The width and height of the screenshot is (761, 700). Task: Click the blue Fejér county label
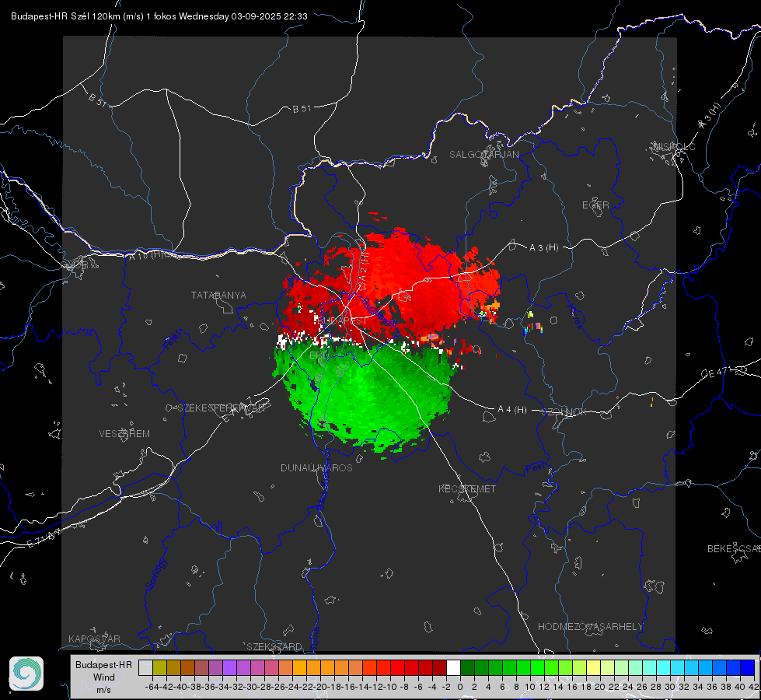[x=174, y=340]
